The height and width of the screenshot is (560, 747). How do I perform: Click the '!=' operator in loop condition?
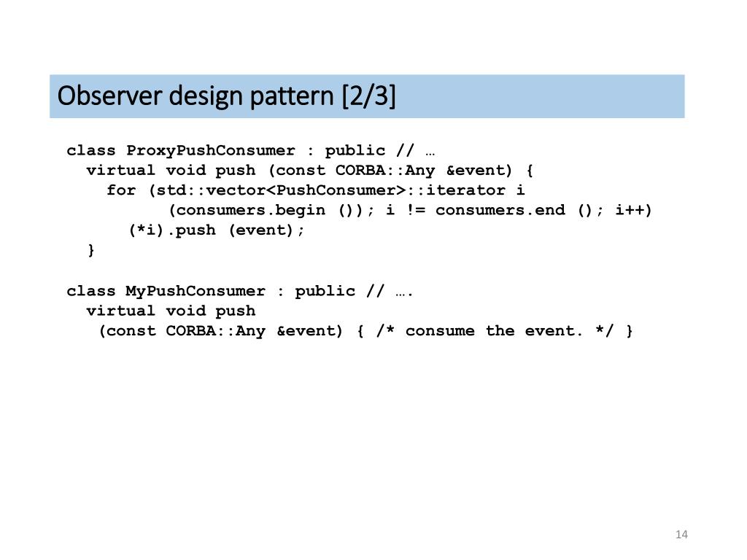coord(415,211)
